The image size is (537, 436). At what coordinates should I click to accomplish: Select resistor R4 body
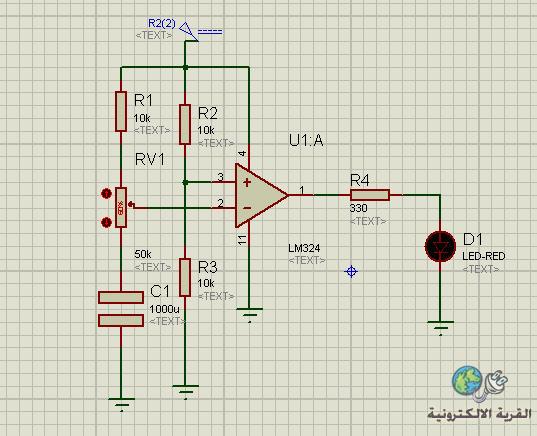click(370, 195)
